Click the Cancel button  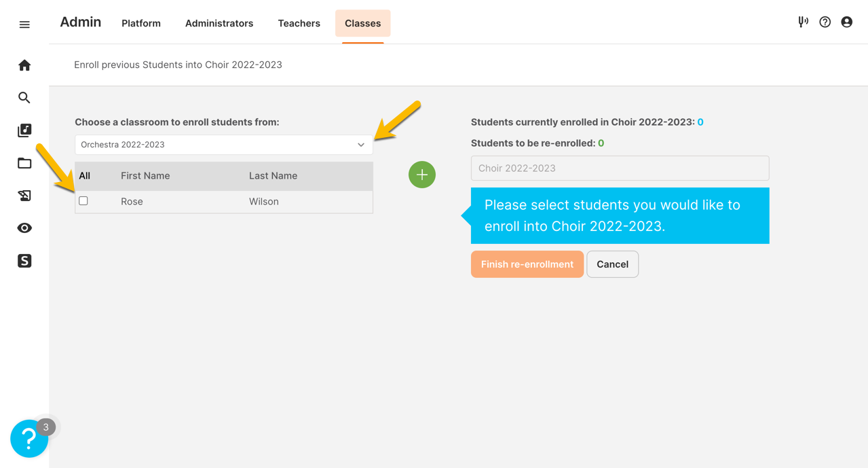point(612,264)
